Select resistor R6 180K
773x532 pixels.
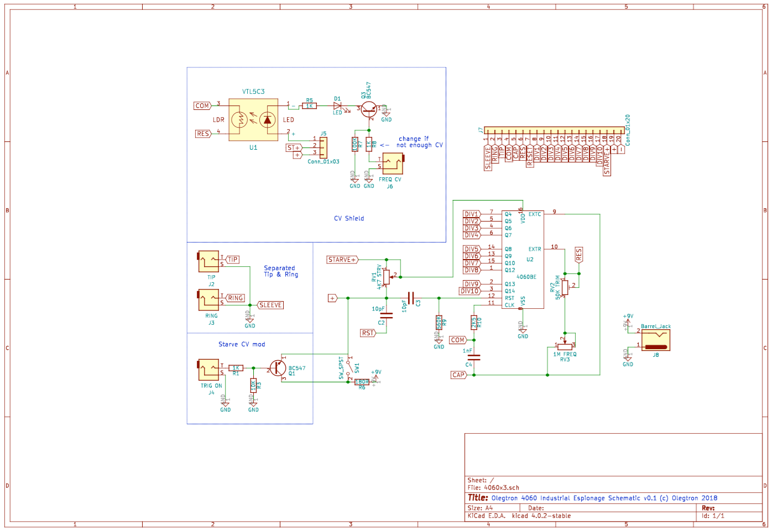pos(362,382)
